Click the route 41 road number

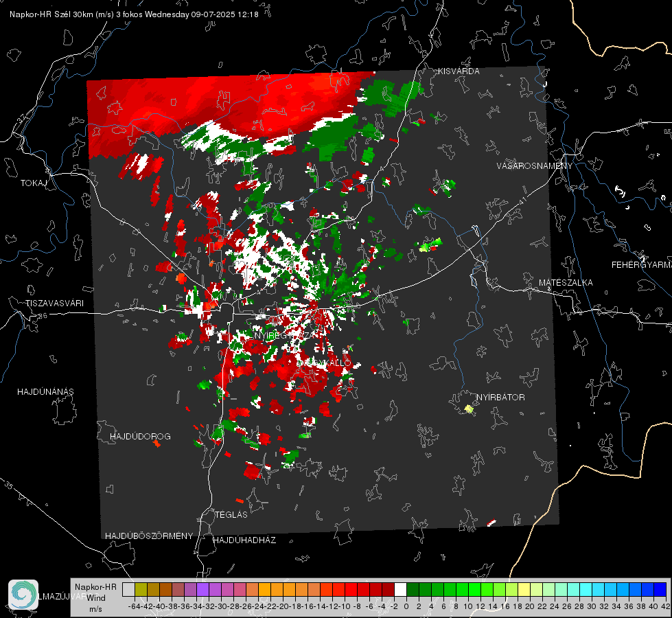coord(522,201)
